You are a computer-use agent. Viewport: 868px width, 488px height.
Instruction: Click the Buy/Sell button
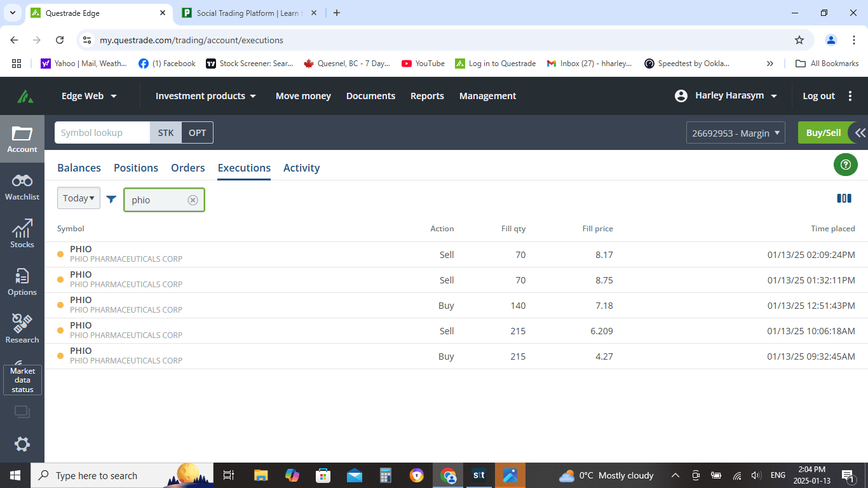point(824,133)
